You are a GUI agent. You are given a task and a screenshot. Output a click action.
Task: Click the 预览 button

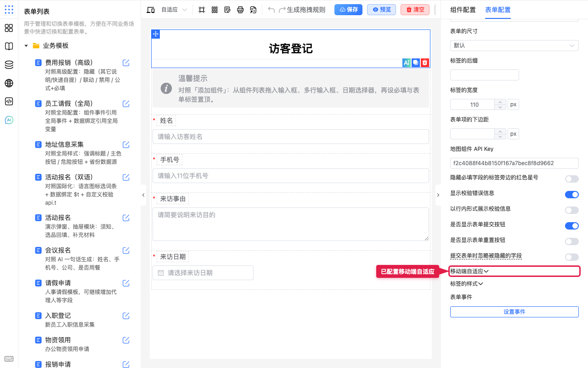[x=381, y=10]
